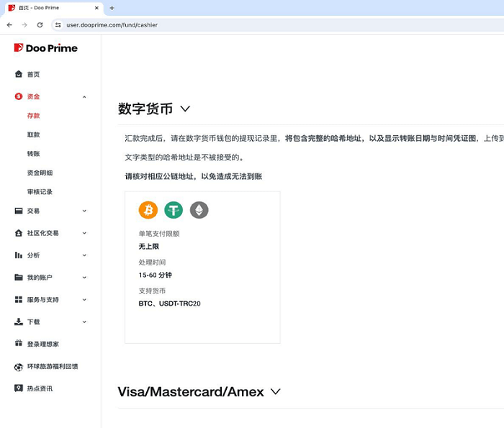This screenshot has width=504, height=428.
Task: Expand the 社区化交易 menu chevron
Action: [84, 233]
